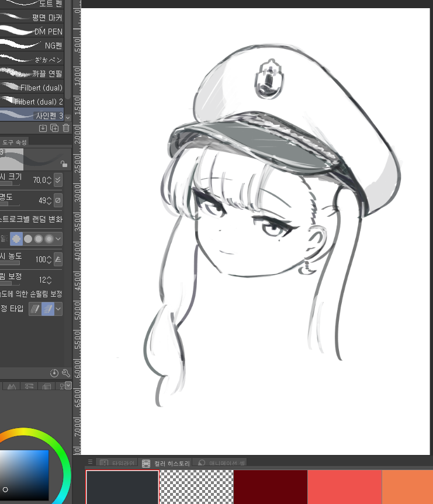Switch to the color slider panel tab icon
Image resolution: width=433 pixels, height=504 pixels.
tap(29, 386)
